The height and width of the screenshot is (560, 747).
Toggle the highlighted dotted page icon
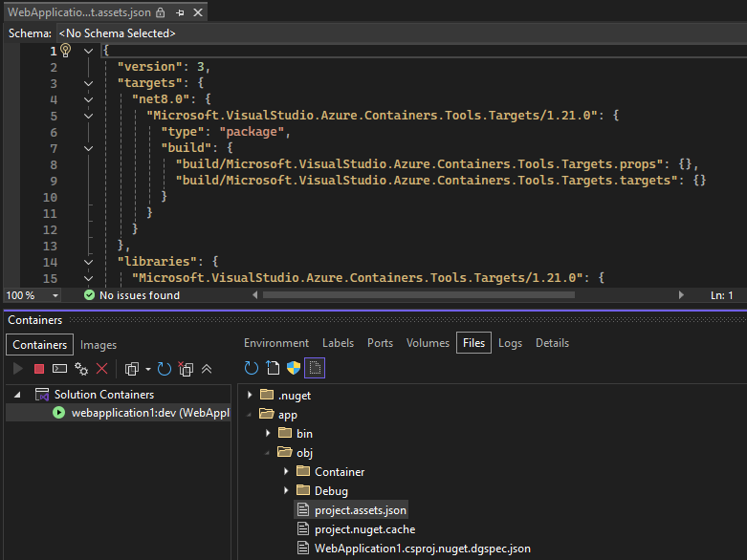(315, 368)
